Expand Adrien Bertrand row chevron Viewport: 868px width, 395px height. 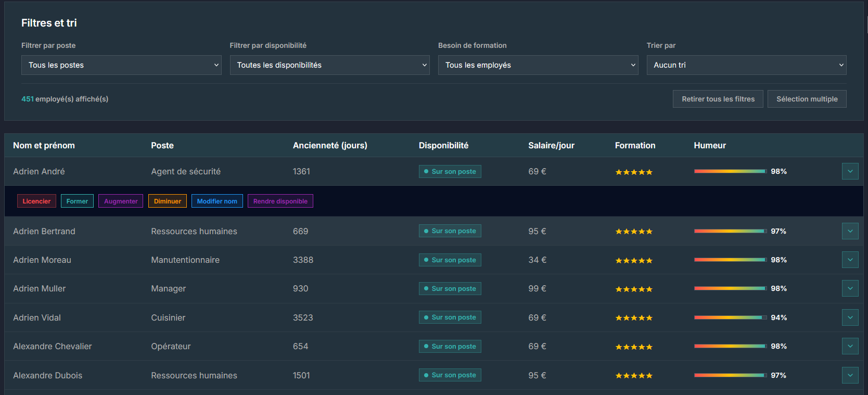click(x=850, y=231)
